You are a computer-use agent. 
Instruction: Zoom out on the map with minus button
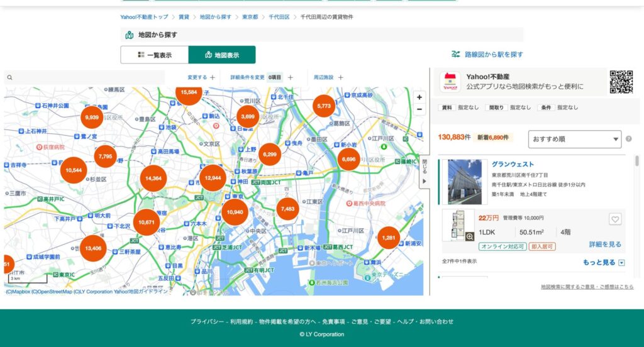point(419,109)
